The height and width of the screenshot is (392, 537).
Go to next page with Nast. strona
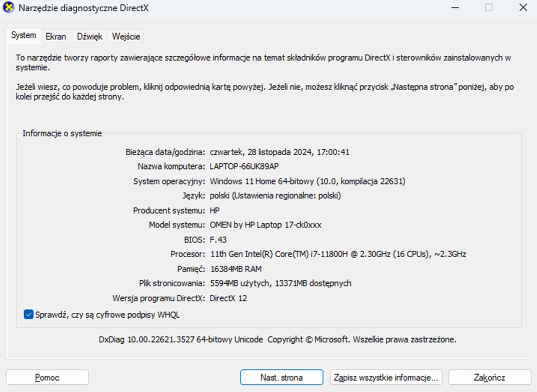click(282, 377)
